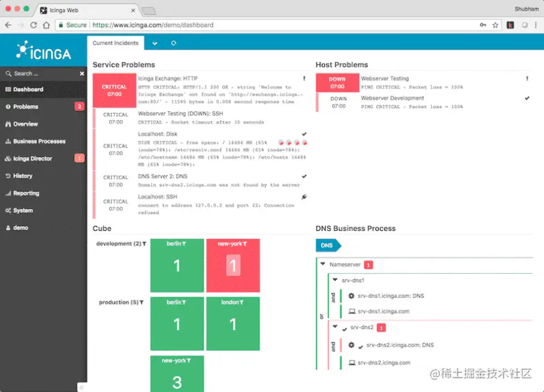Click the red DOWN 07:00 host state badge

tap(337, 83)
